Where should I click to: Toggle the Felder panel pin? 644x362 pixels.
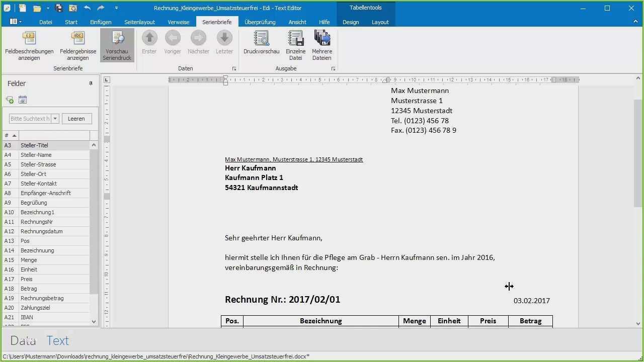coord(91,83)
